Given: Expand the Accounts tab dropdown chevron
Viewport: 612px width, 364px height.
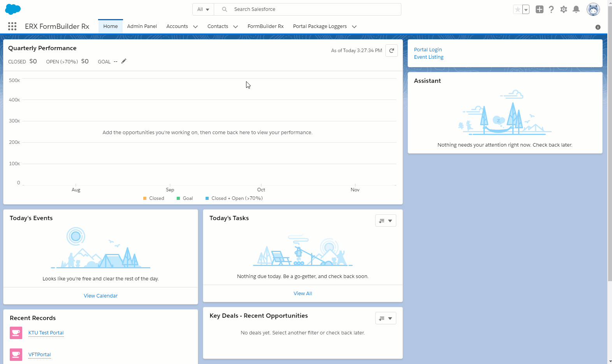Looking at the screenshot, I should 195,26.
